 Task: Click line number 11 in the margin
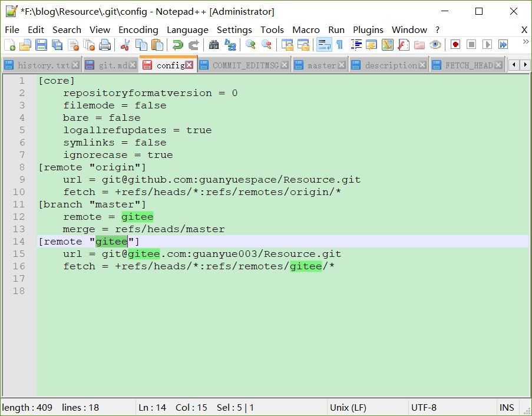pyautogui.click(x=19, y=204)
